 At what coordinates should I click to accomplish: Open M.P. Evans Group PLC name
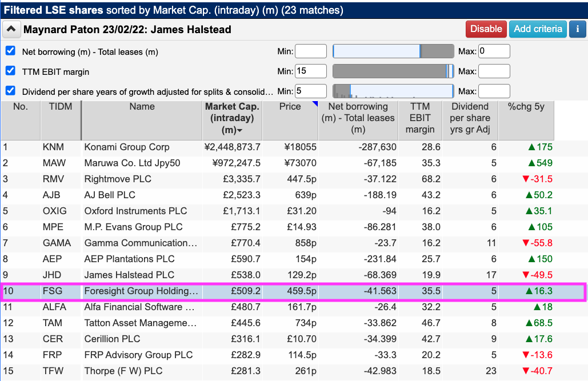click(x=133, y=227)
